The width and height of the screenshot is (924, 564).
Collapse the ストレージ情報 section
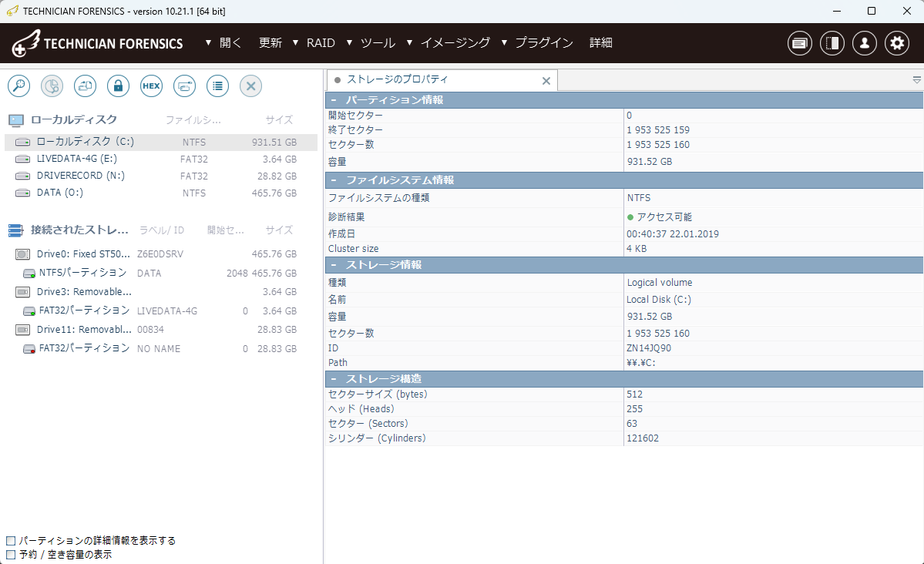(x=334, y=265)
